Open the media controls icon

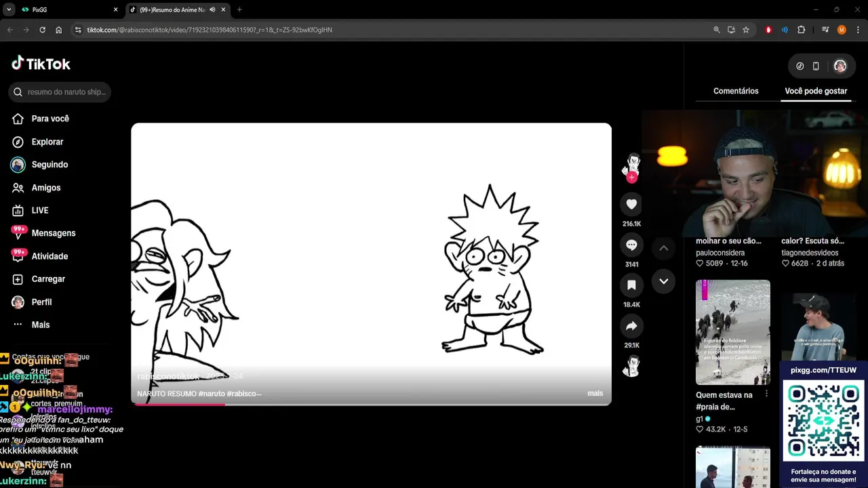pyautogui.click(x=825, y=30)
